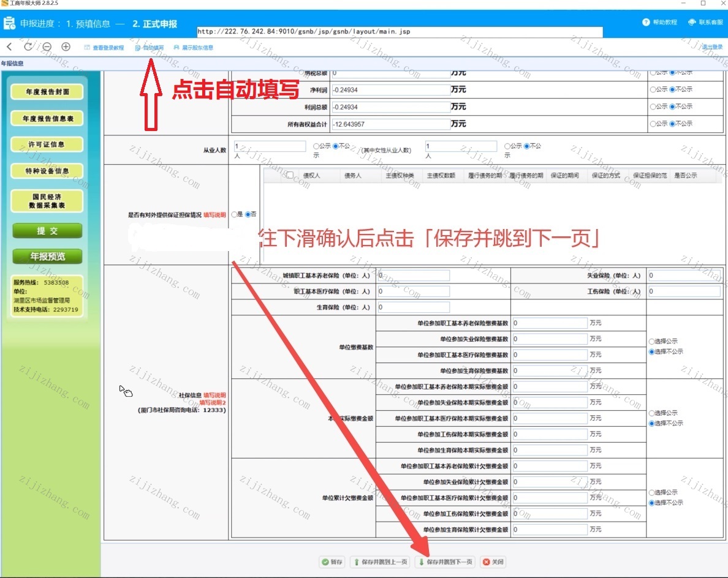Contact support via 联系客服
The width and height of the screenshot is (728, 578).
[x=706, y=22]
